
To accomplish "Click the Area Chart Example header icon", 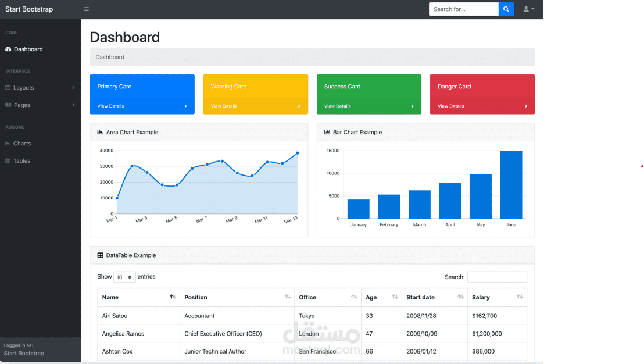I will click(x=100, y=133).
